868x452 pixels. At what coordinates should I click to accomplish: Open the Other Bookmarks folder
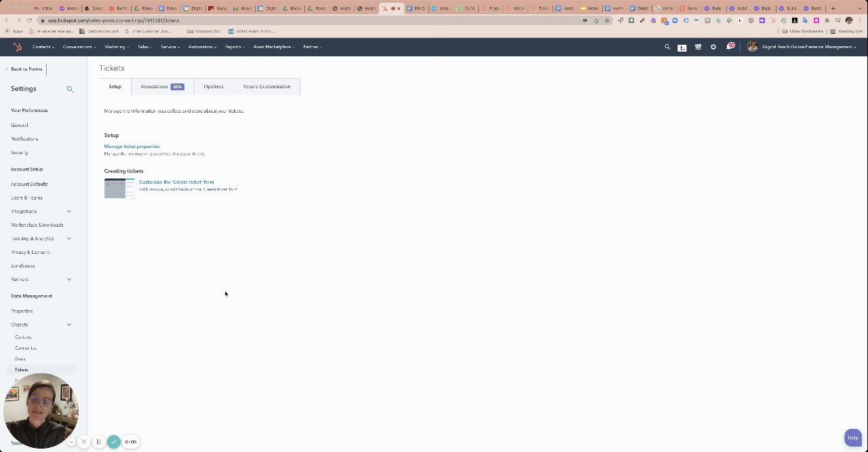[803, 31]
